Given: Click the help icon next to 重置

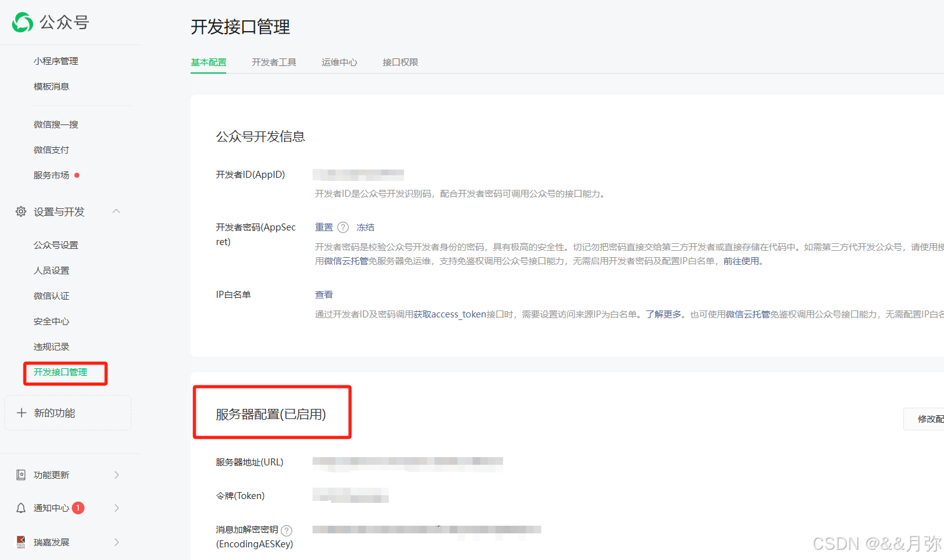Looking at the screenshot, I should pos(343,227).
